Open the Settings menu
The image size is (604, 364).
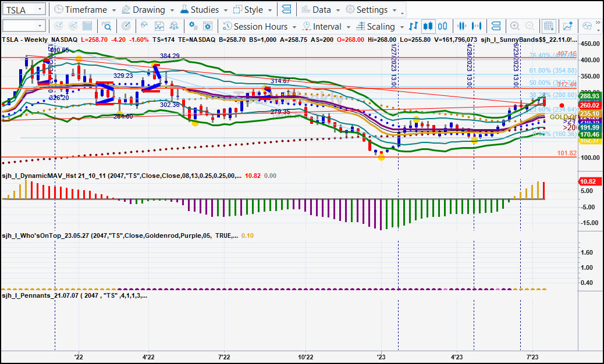coord(371,10)
